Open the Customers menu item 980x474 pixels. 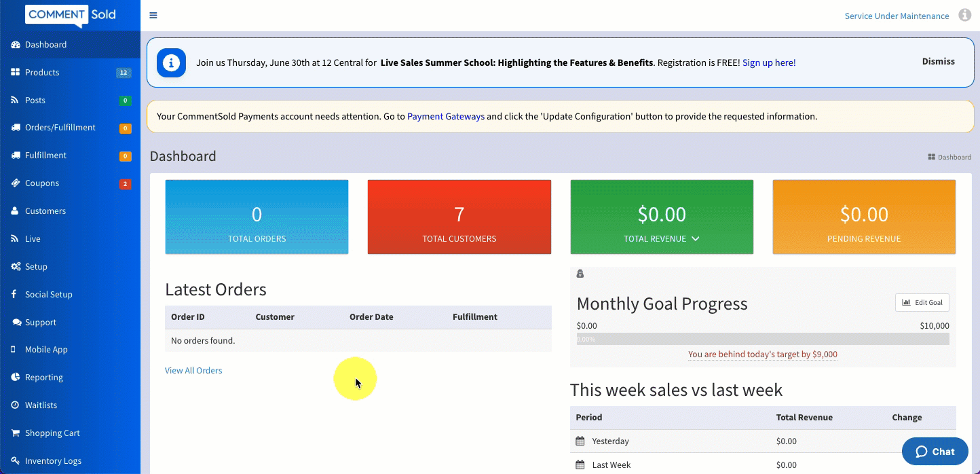pyautogui.click(x=45, y=211)
